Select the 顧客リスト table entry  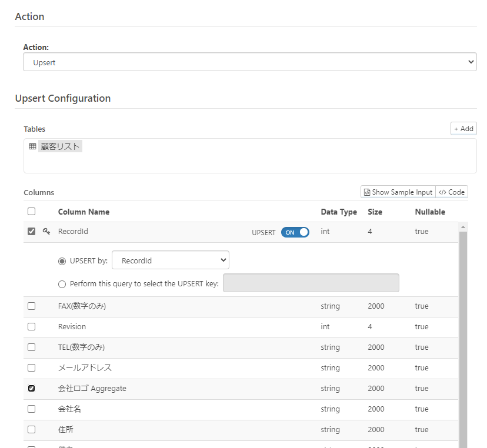[x=60, y=146]
